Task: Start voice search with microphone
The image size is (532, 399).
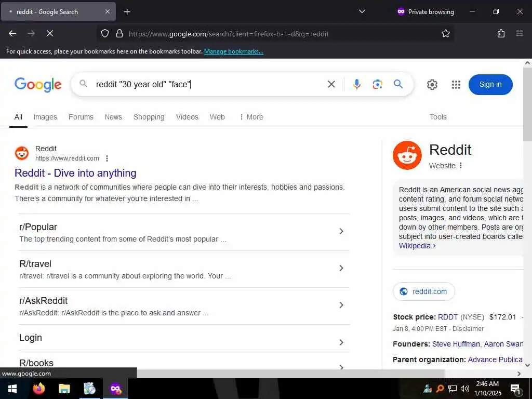Action: 356,84
